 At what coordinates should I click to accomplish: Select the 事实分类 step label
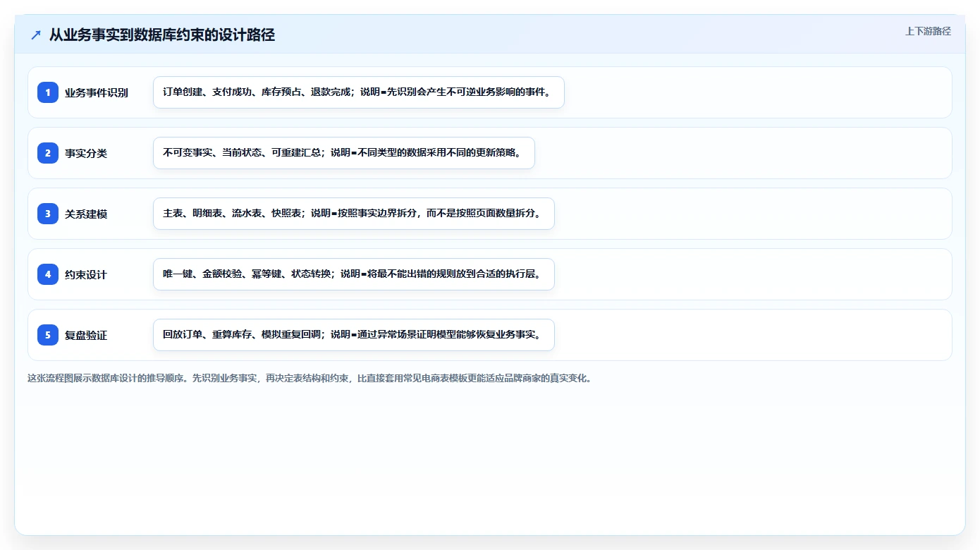(x=86, y=154)
